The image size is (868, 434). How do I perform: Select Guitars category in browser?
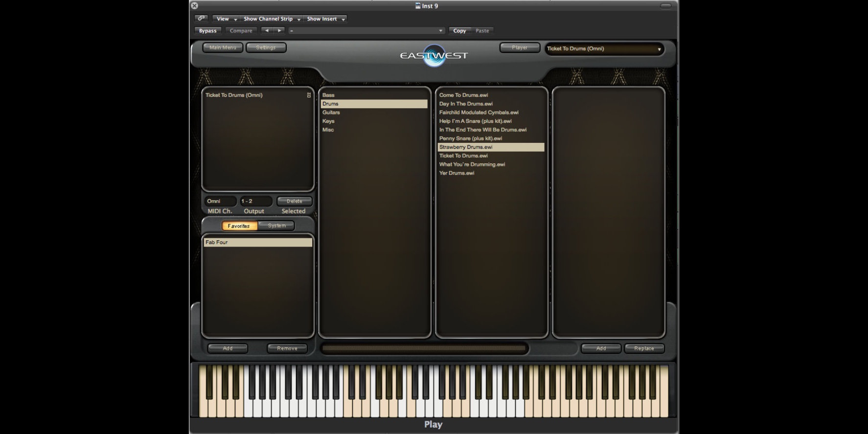tap(331, 113)
